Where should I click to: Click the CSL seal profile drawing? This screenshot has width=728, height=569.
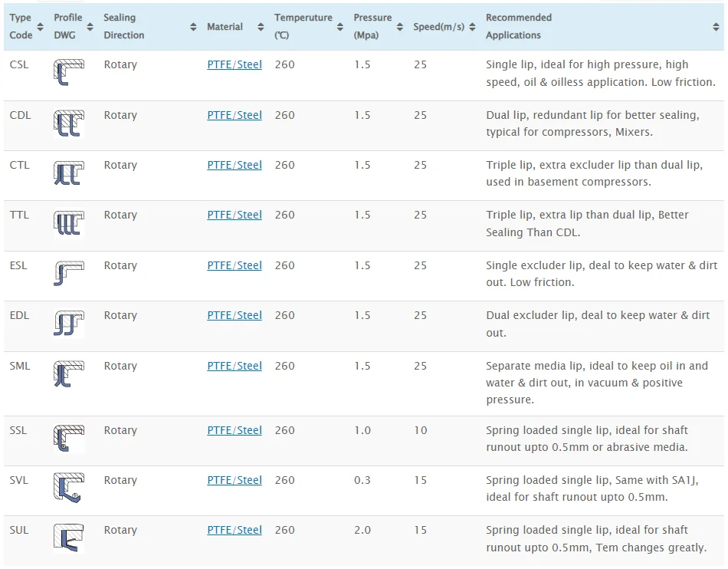pyautogui.click(x=68, y=72)
